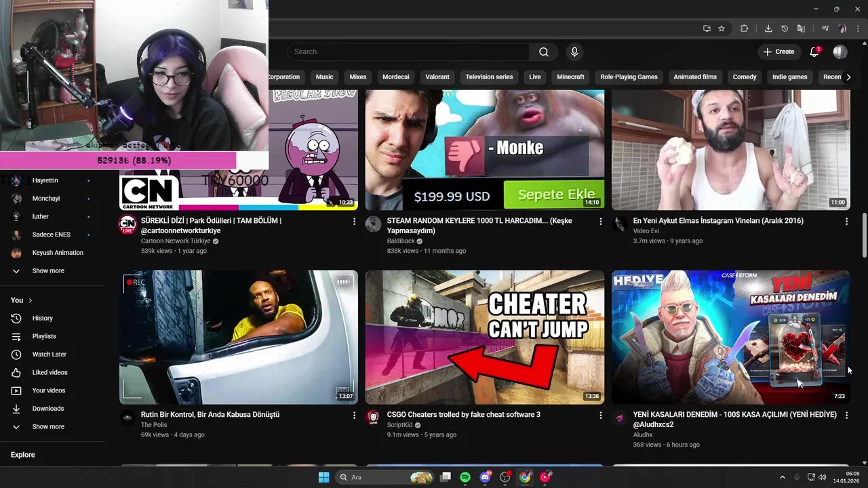
Task: Expand the You section header chevron
Action: point(31,300)
